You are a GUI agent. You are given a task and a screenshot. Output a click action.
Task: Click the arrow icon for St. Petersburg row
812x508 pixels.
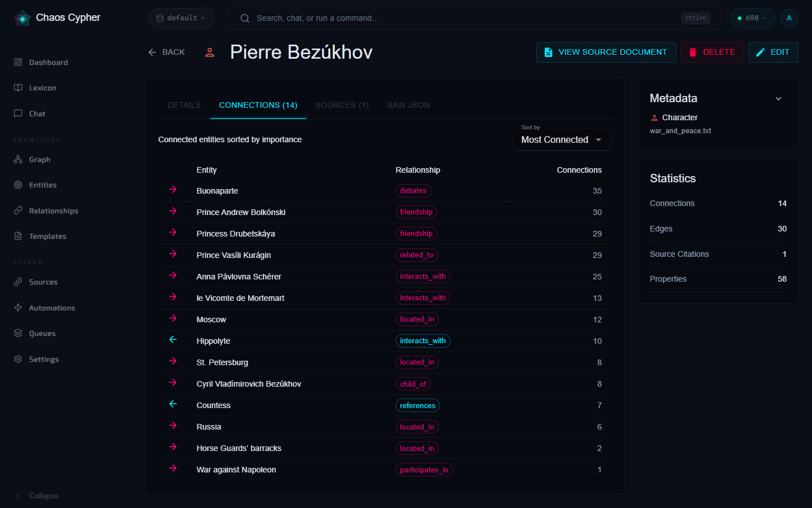[173, 361]
